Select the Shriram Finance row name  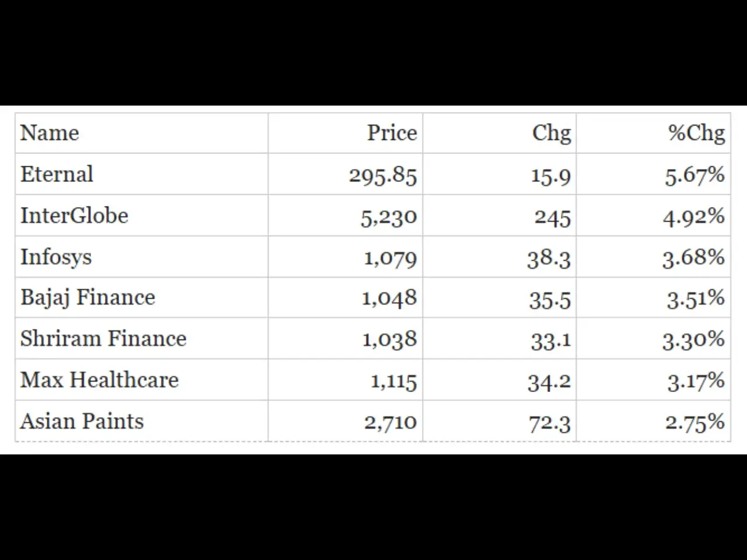(x=103, y=338)
